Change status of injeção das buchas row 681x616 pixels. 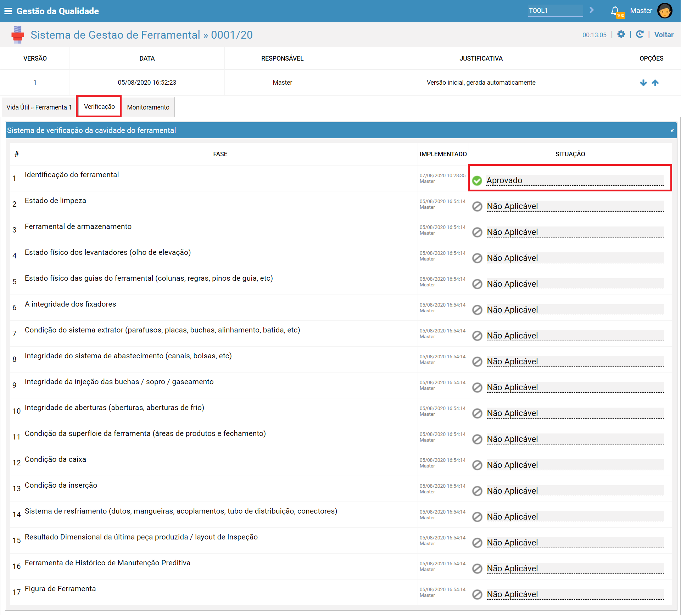tap(575, 387)
